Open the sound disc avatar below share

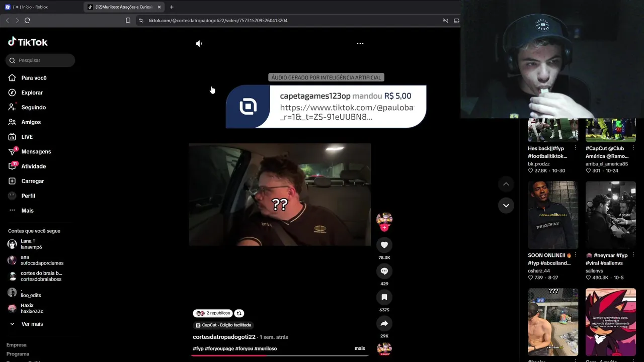384,349
